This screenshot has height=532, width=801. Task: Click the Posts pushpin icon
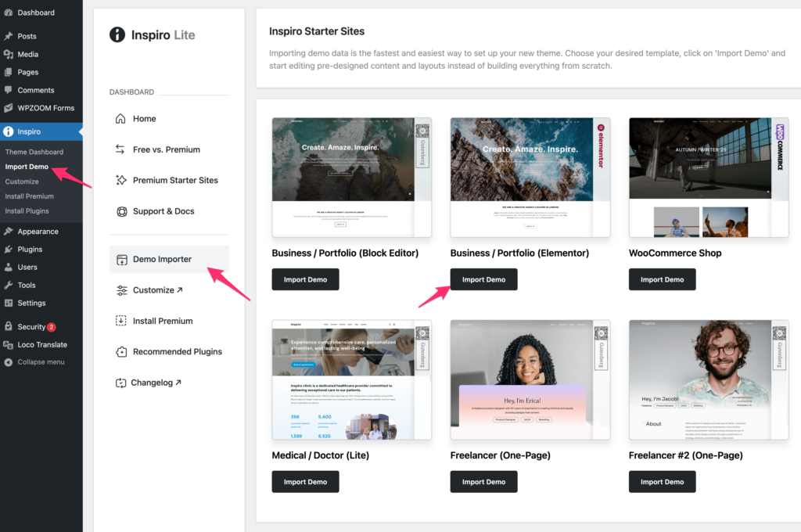click(x=8, y=36)
